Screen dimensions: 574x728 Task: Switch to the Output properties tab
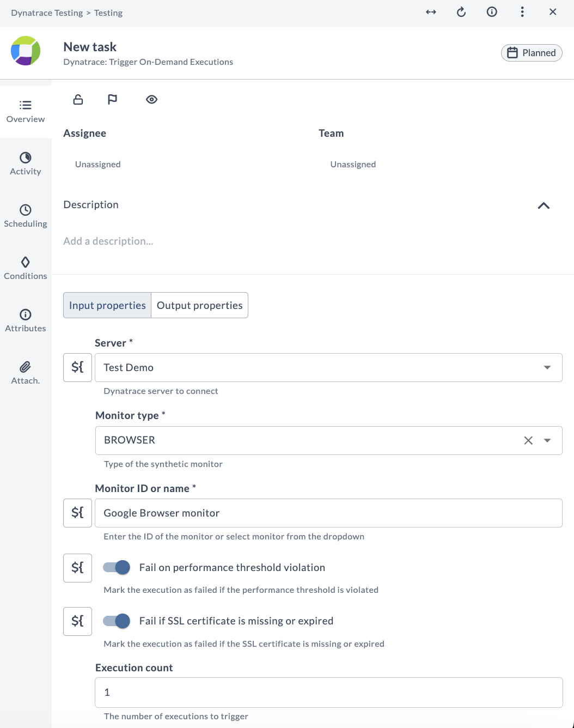pos(199,305)
